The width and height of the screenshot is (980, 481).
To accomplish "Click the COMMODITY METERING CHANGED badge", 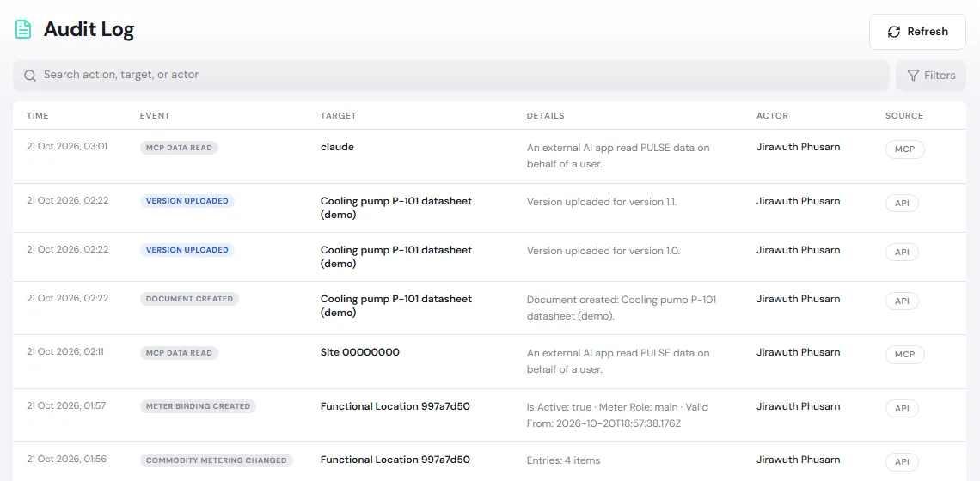I will 217,460.
